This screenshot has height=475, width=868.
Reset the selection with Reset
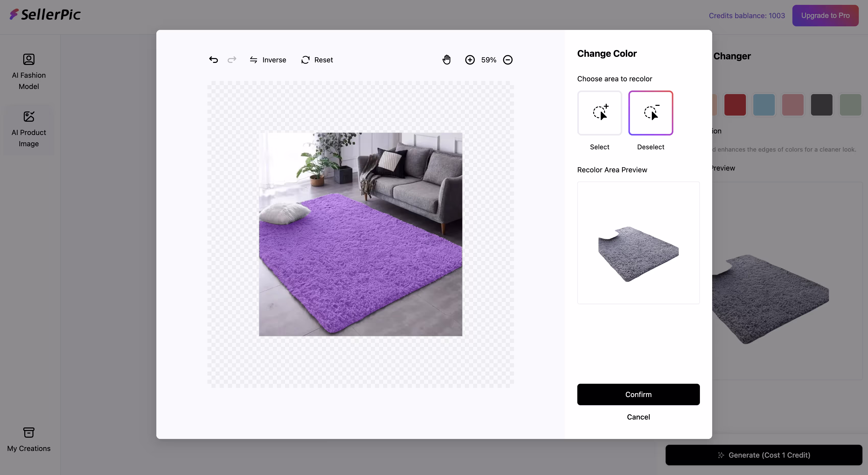[x=317, y=60]
